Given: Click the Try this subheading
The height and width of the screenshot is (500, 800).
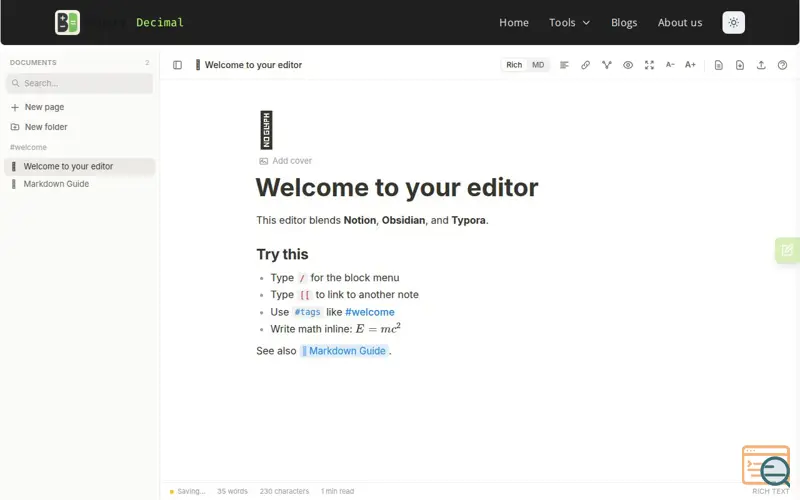Looking at the screenshot, I should coord(282,254).
